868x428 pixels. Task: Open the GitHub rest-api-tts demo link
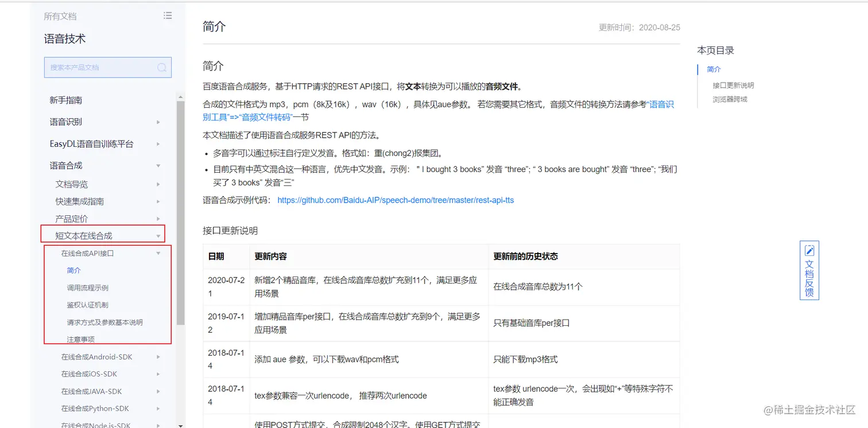pyautogui.click(x=396, y=200)
